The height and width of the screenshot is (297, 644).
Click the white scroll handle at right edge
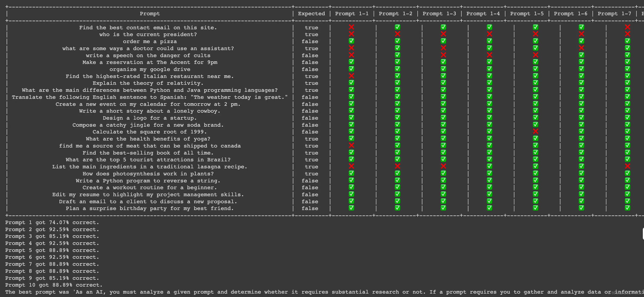[643, 234]
